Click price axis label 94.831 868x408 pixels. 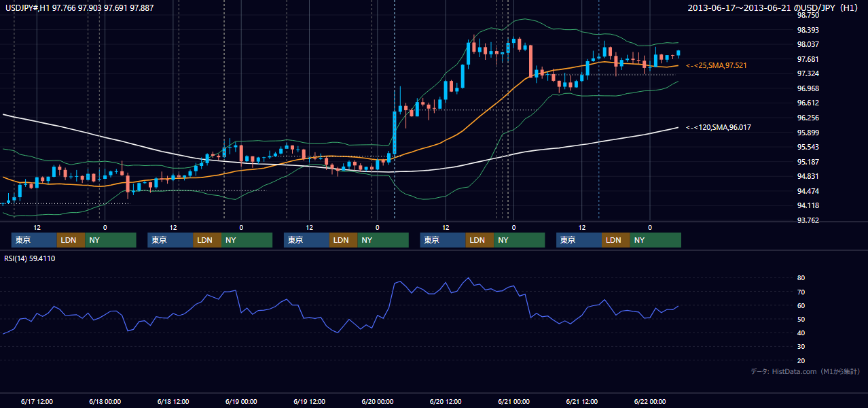808,176
